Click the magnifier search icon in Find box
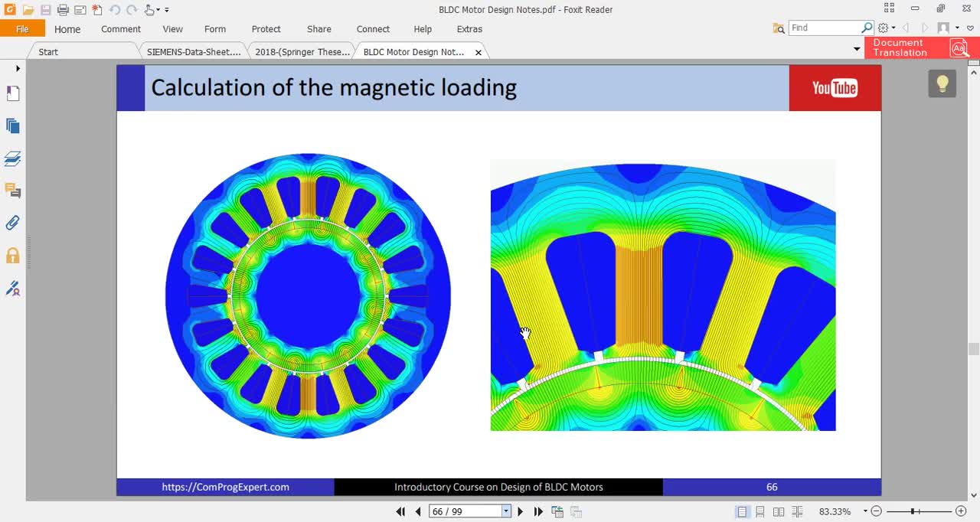 pyautogui.click(x=867, y=28)
